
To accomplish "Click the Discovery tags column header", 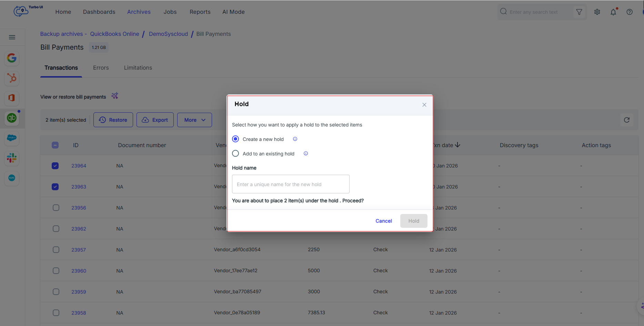I will point(519,145).
